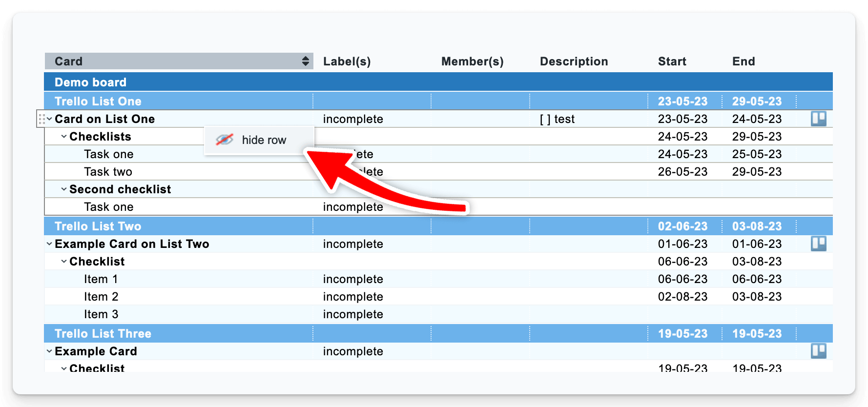Viewport: 868px width, 407px height.
Task: Click Trello List Three start date 19-05-23
Action: click(682, 334)
